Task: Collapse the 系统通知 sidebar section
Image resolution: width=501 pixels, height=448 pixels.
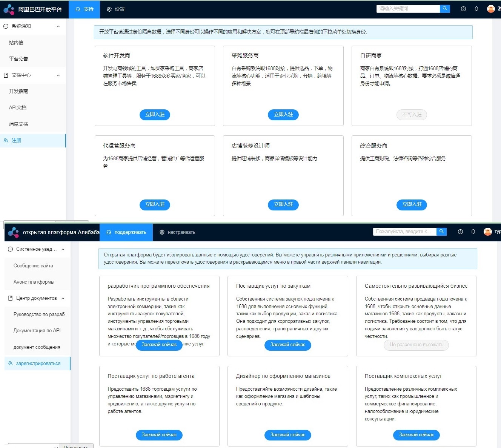Action: tap(58, 26)
